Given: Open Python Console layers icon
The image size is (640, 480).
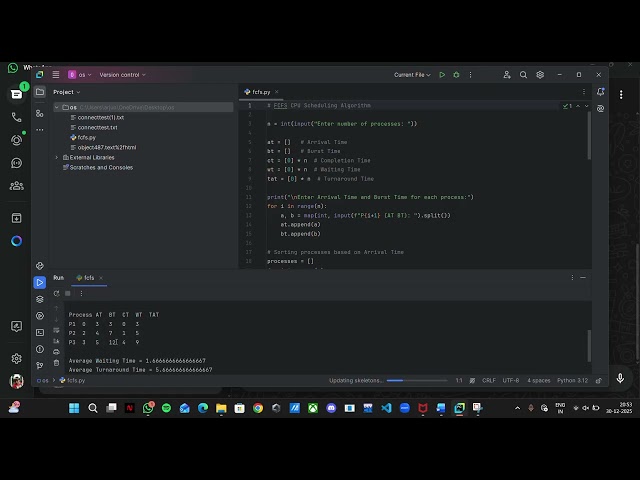Looking at the screenshot, I should coord(40,299).
